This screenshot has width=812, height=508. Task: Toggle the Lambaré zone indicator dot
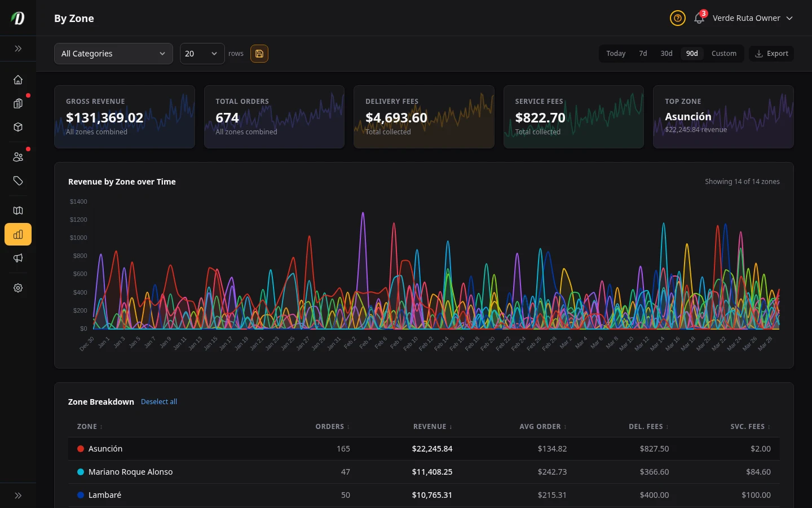click(x=80, y=495)
